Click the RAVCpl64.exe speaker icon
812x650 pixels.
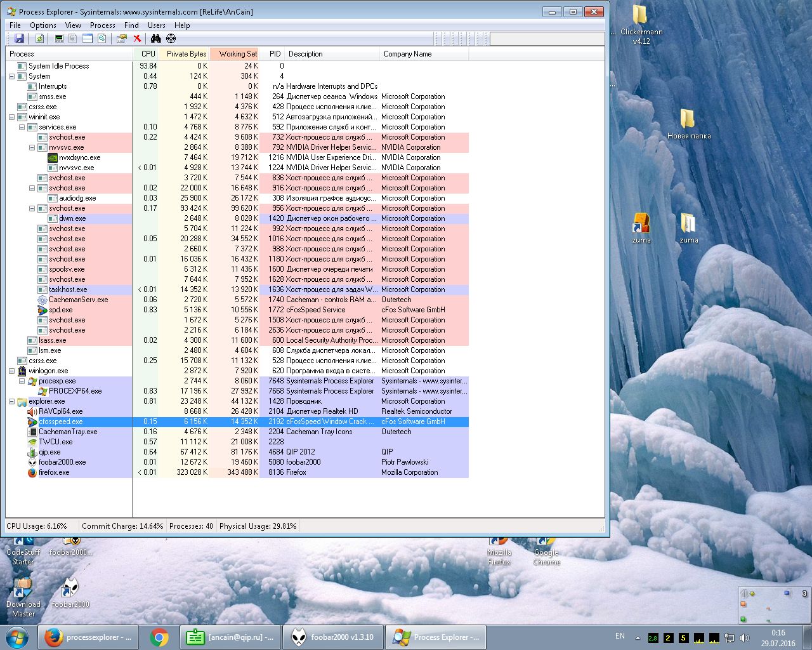pyautogui.click(x=32, y=411)
